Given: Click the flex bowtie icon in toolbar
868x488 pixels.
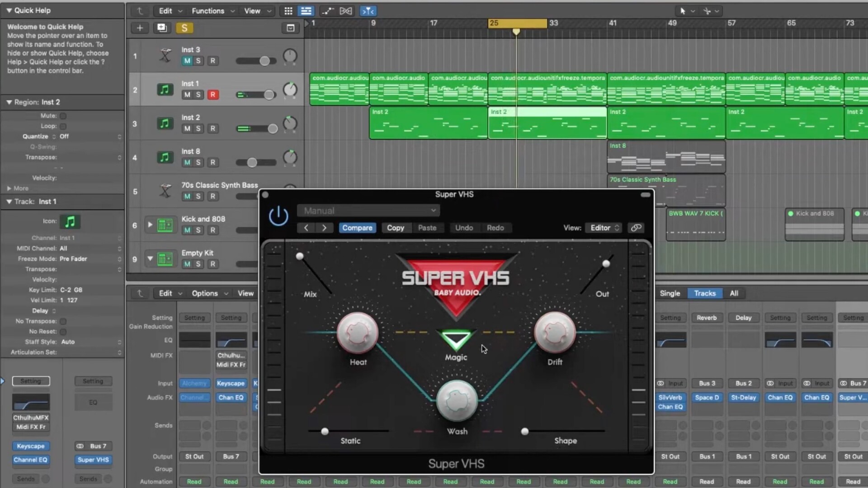Looking at the screenshot, I should click(x=346, y=11).
